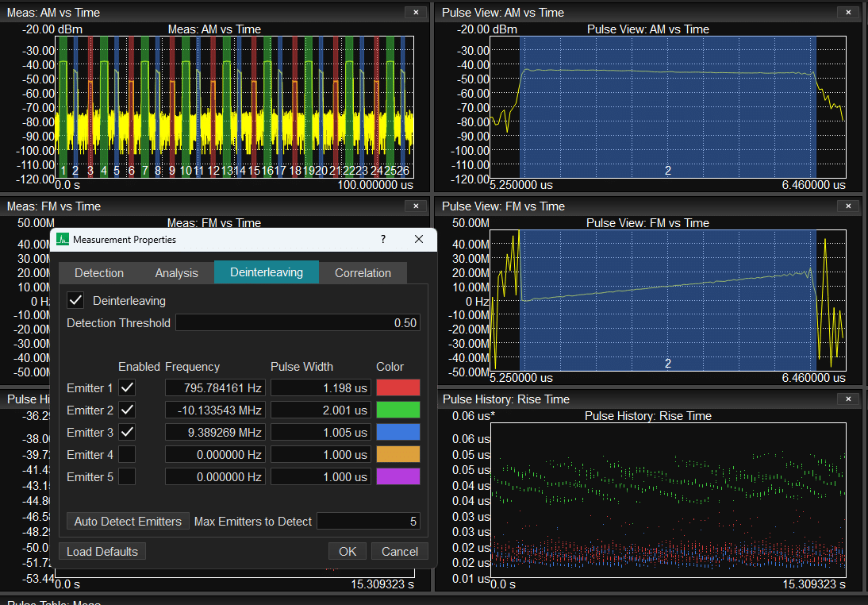The width and height of the screenshot is (868, 605).
Task: Enable Emitter 4 checkbox
Action: (x=127, y=454)
